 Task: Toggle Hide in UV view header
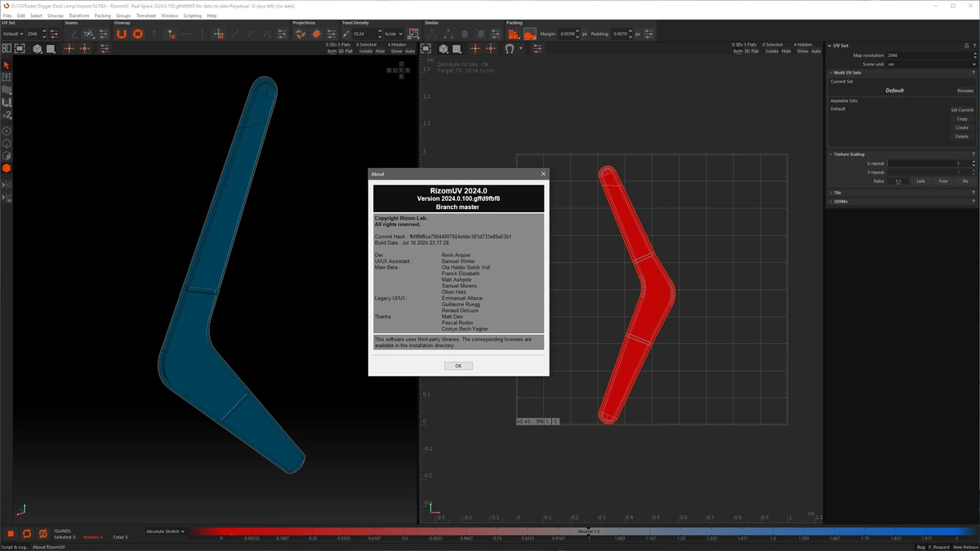(786, 51)
